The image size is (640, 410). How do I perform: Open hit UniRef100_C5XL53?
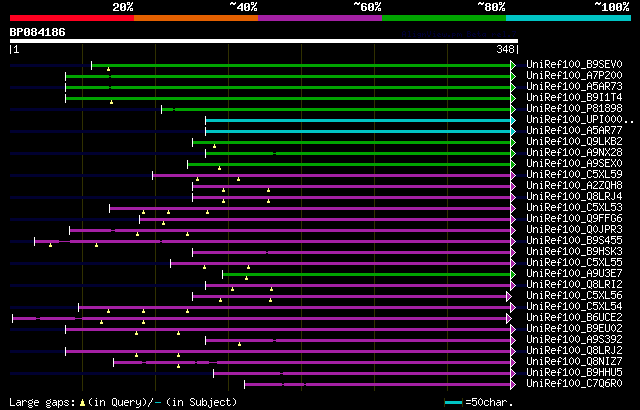pos(574,208)
